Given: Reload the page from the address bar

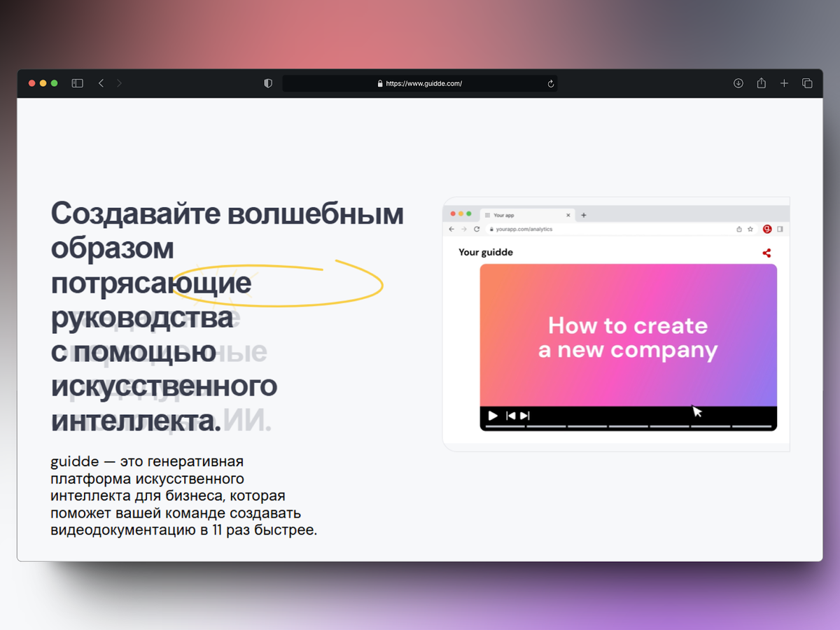Looking at the screenshot, I should (x=551, y=83).
